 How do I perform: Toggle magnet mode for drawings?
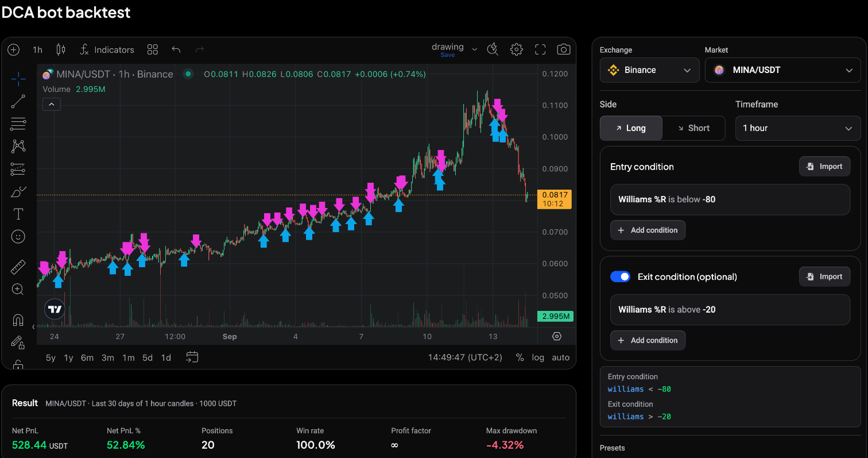pyautogui.click(x=18, y=320)
